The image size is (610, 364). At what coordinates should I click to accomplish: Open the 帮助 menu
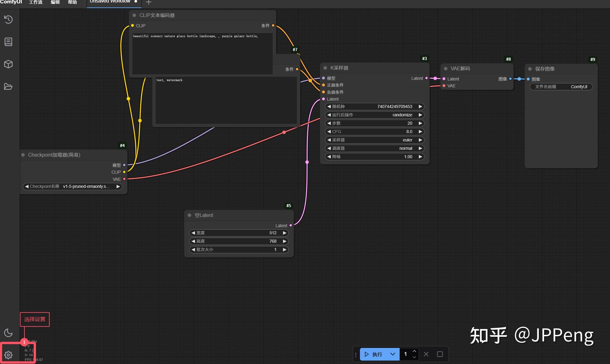72,2
